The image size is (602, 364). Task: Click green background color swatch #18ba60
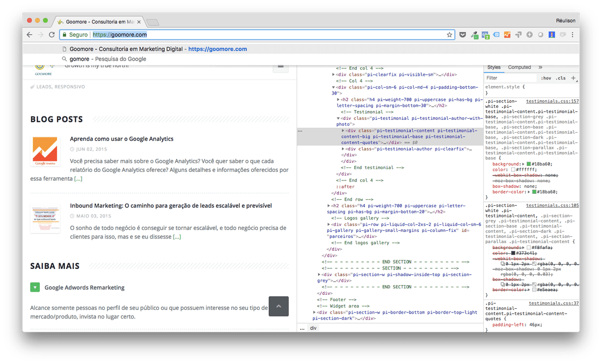[x=529, y=164]
